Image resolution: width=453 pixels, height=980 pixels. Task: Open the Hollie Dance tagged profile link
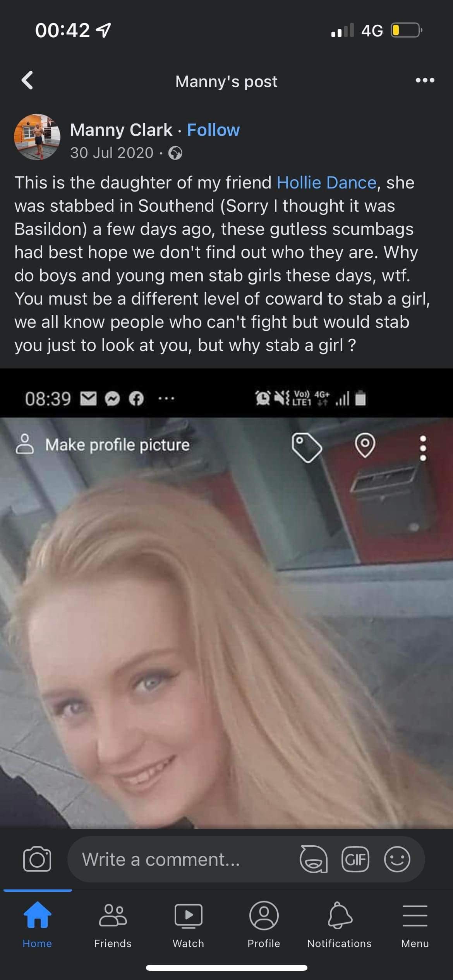[x=326, y=183]
